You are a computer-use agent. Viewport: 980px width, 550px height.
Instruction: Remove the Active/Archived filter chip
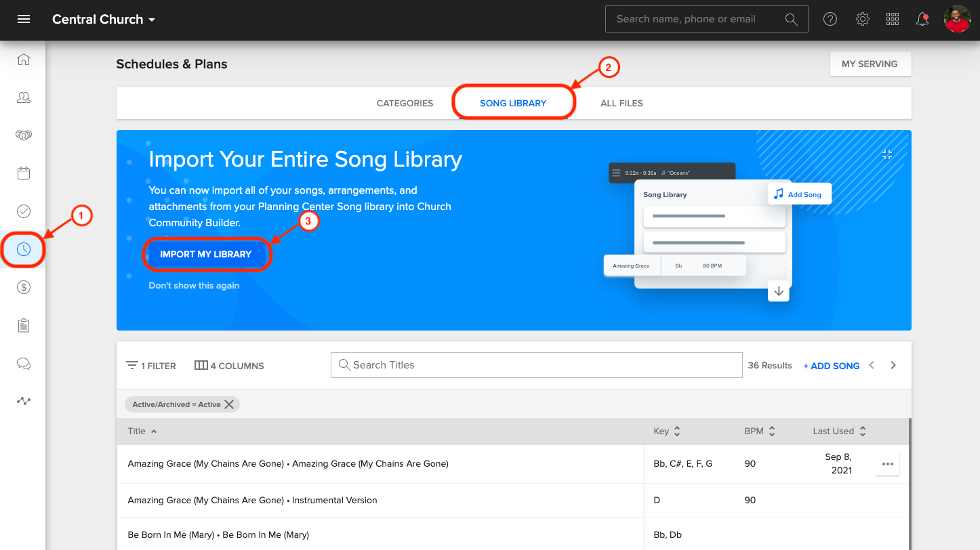coord(230,404)
